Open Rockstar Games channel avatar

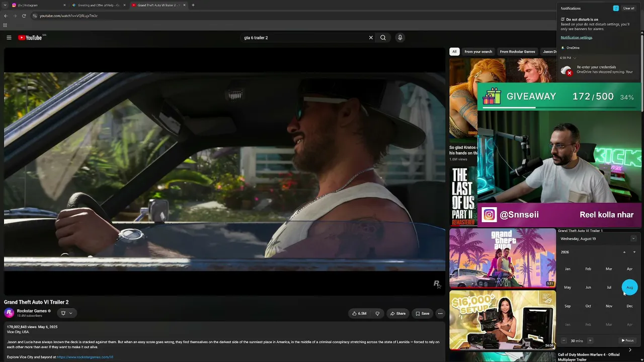click(9, 313)
